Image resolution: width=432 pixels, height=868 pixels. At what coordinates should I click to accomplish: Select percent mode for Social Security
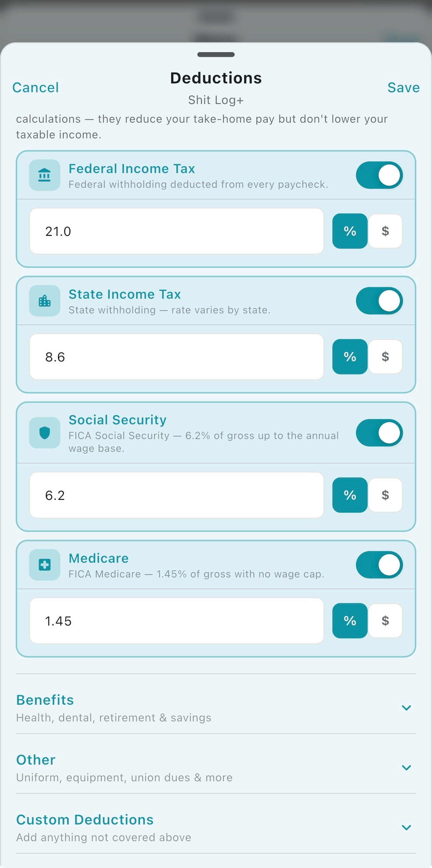click(350, 495)
